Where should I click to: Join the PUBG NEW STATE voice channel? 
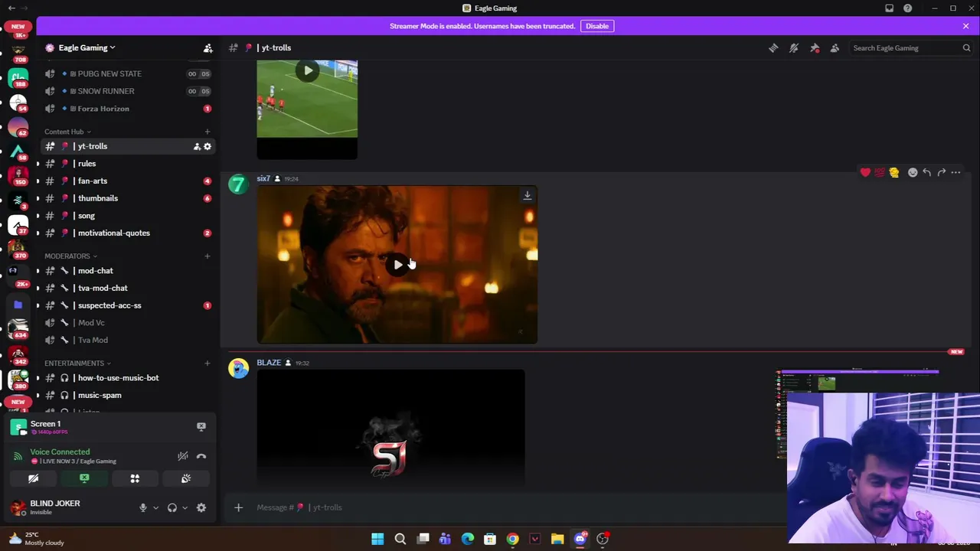pos(127,73)
